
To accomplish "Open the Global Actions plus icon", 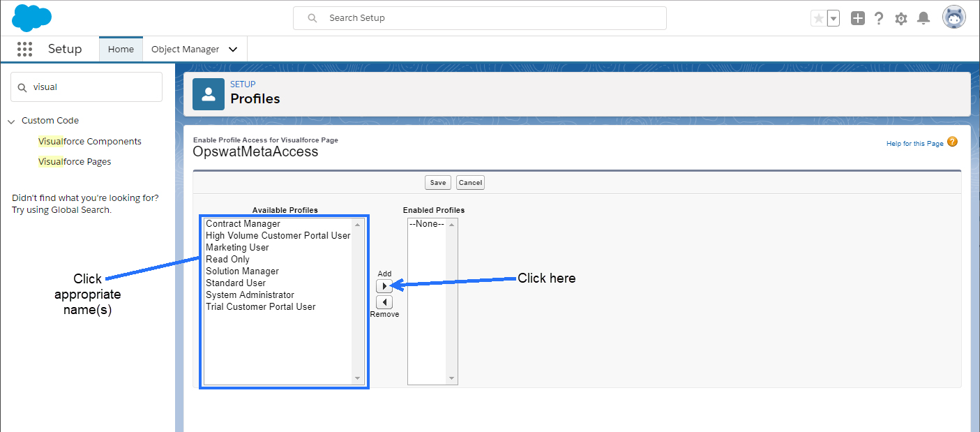I will click(x=858, y=19).
